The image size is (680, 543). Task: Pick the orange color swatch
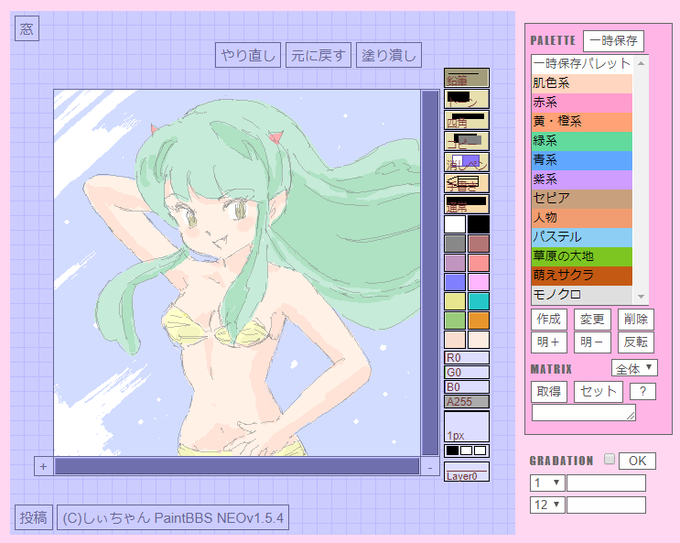pos(478,321)
